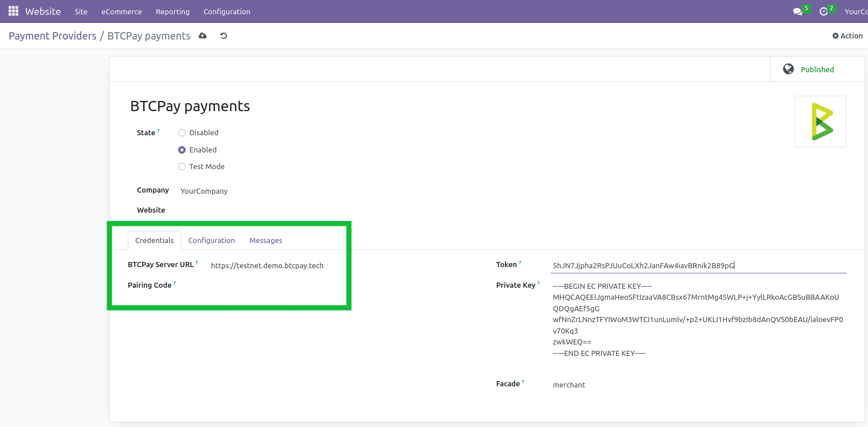868x427 pixels.
Task: Click the Private Key help mark
Action: 539,284
